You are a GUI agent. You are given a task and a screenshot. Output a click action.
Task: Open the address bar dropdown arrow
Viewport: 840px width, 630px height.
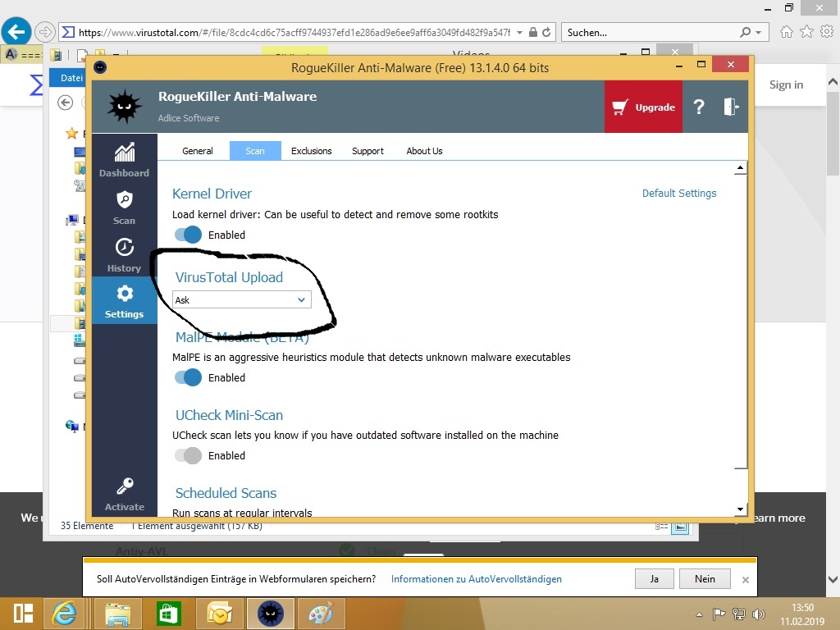click(519, 32)
